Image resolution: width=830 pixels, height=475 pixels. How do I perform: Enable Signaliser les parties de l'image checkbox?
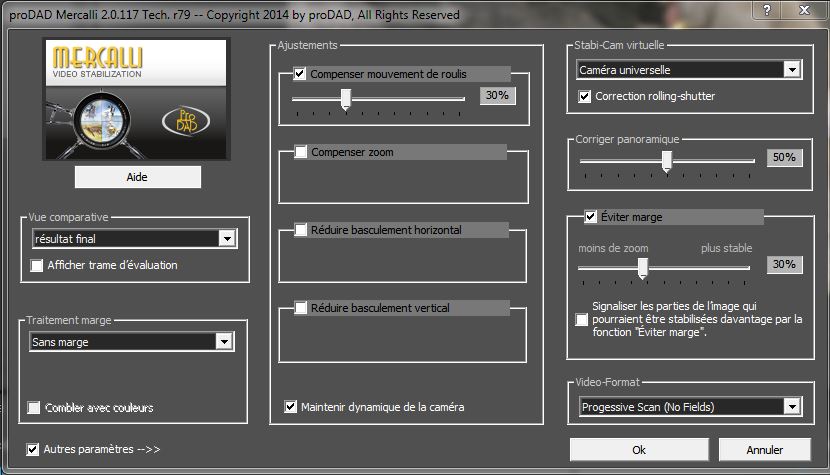[581, 319]
